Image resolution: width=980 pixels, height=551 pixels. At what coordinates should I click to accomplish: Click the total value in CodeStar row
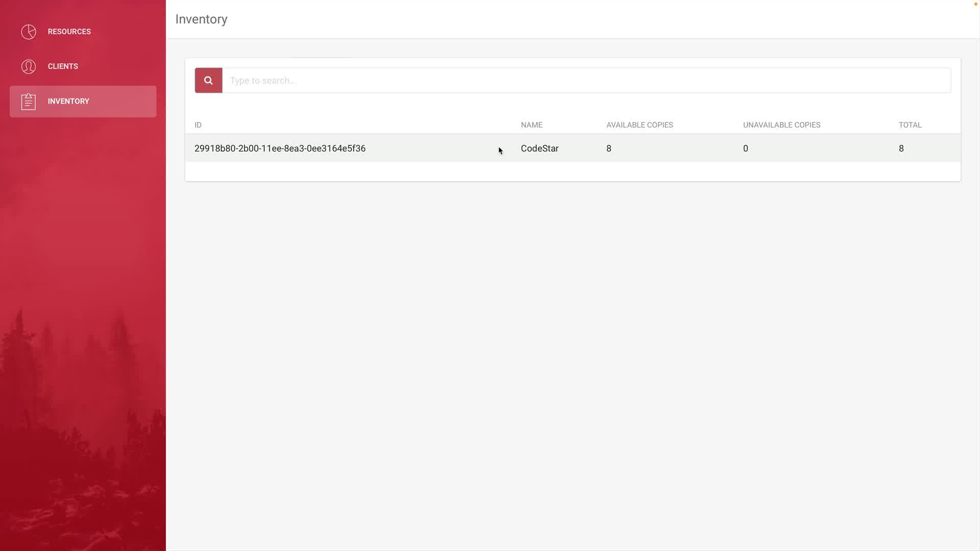[x=901, y=148]
